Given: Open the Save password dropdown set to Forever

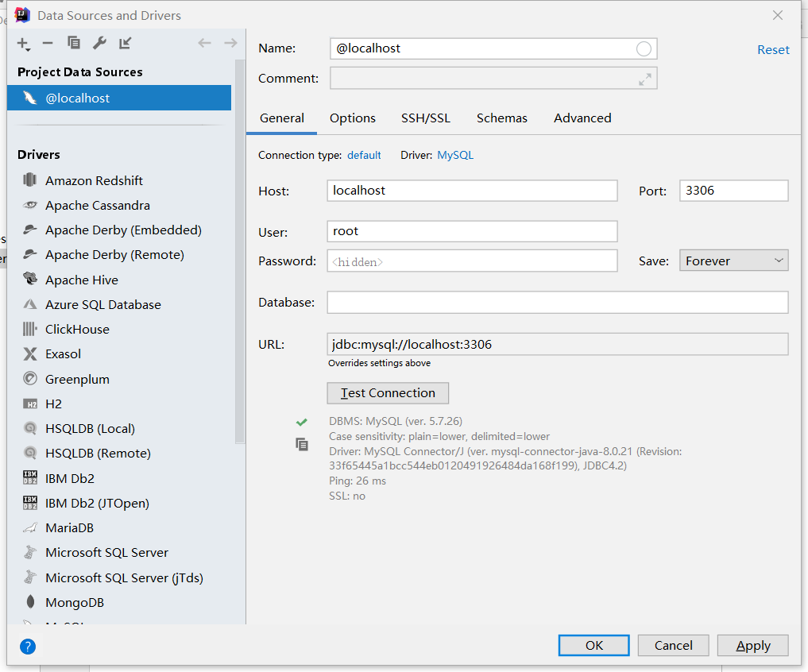Looking at the screenshot, I should tap(733, 261).
